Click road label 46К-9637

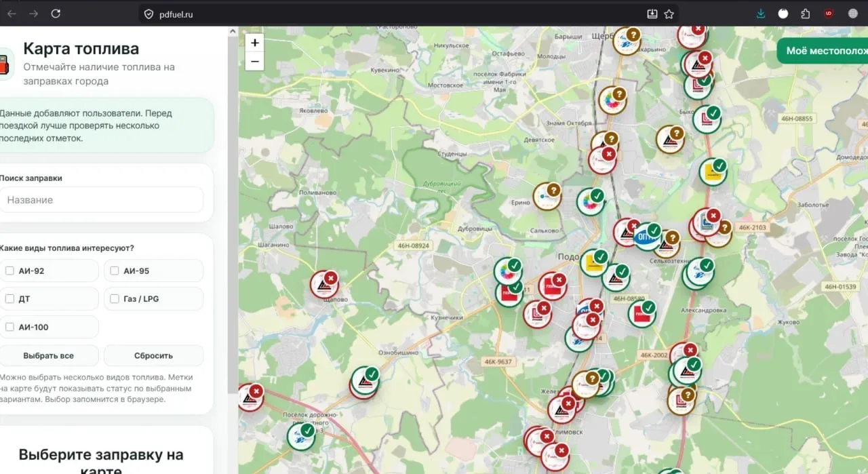tap(498, 362)
